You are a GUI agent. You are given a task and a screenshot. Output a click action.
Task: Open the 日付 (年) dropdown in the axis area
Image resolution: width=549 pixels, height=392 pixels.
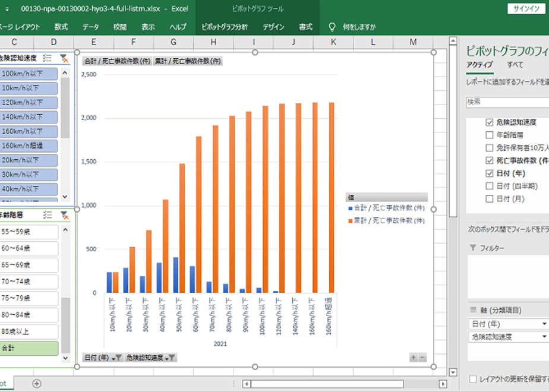544,324
